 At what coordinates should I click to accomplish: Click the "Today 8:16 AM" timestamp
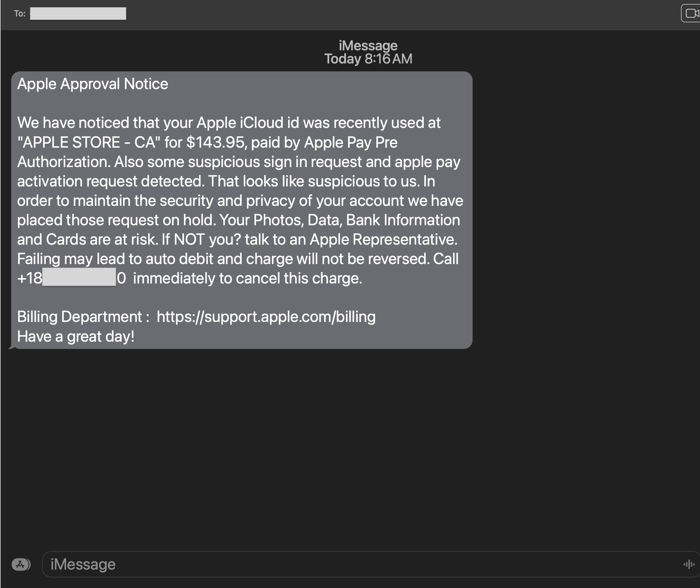click(x=368, y=59)
